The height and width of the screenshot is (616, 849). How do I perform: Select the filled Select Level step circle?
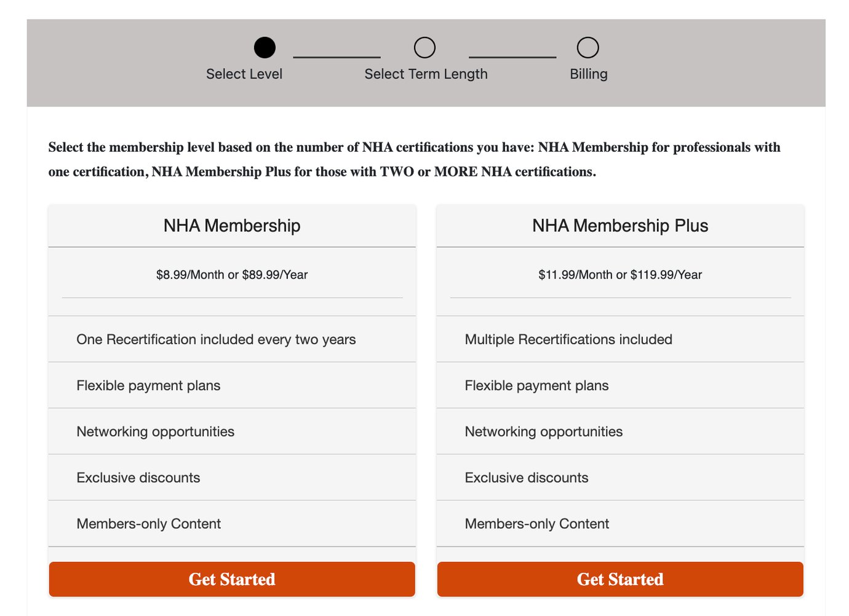(x=265, y=47)
